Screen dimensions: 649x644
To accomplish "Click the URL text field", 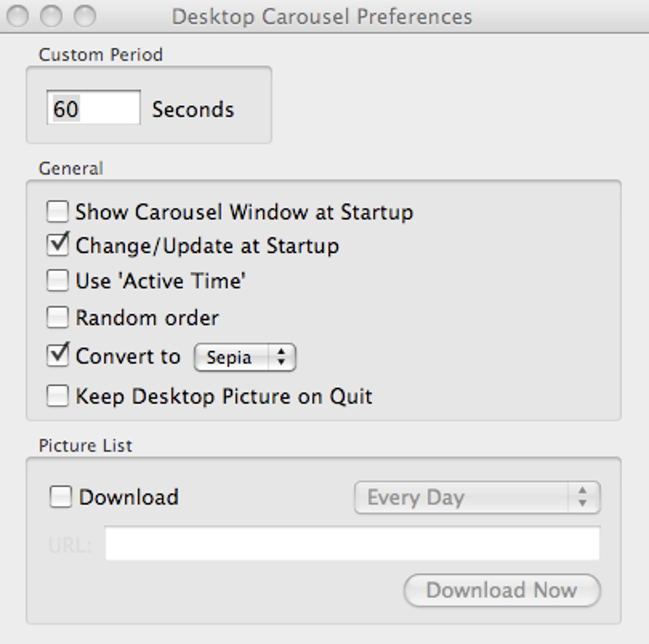I will click(x=352, y=544).
